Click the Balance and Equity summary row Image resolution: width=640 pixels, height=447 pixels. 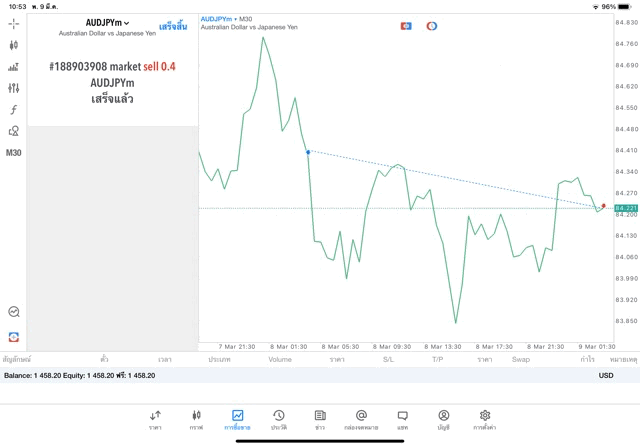(x=320, y=376)
